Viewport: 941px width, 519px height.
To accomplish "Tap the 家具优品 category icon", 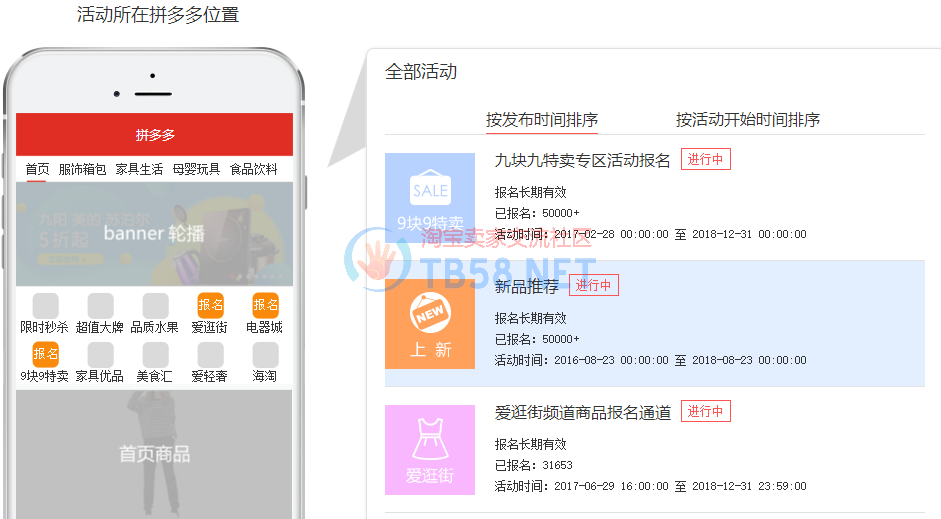I will [x=100, y=355].
